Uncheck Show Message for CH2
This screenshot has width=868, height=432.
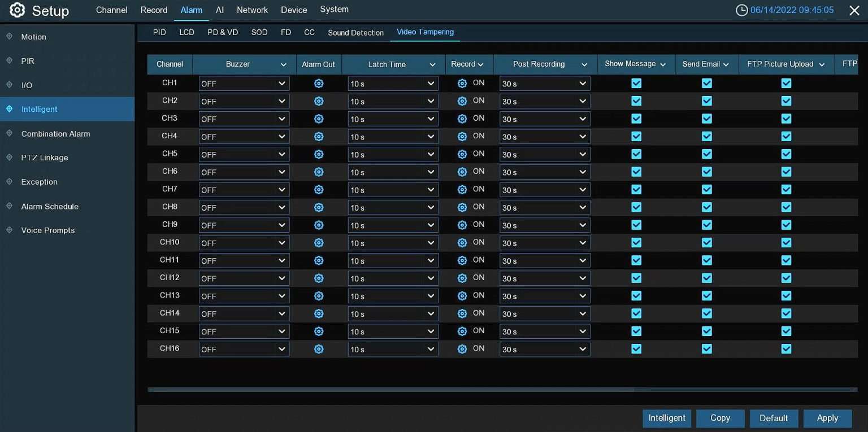636,101
